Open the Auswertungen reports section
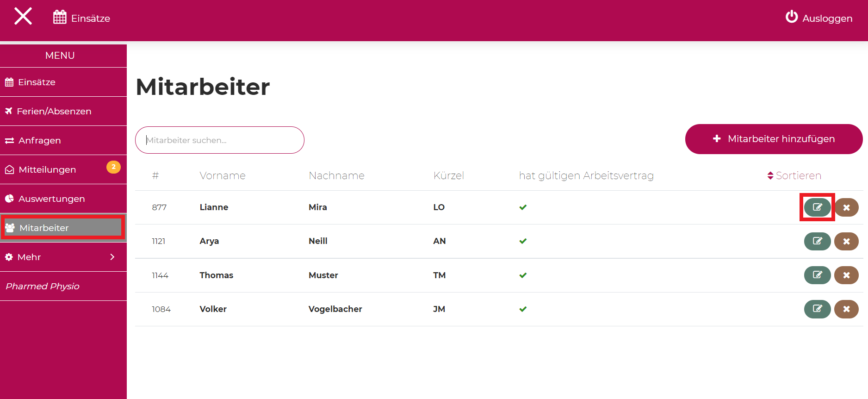868x399 pixels. coord(52,199)
